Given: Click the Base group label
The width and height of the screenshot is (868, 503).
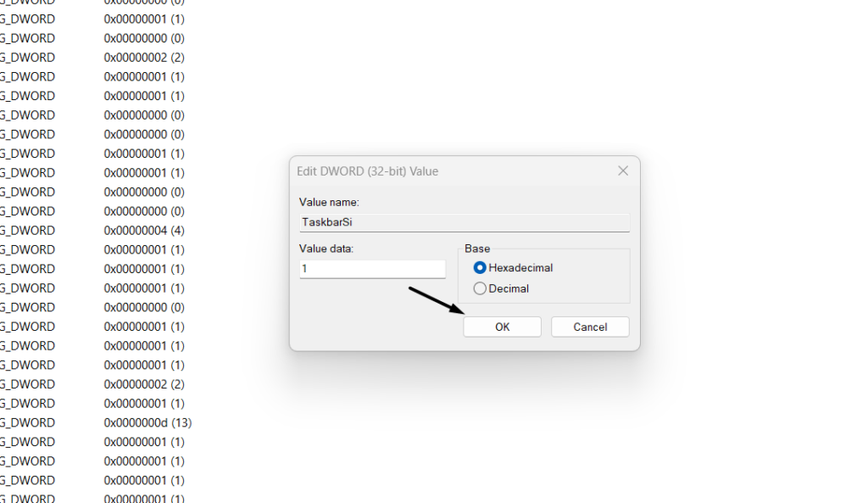Looking at the screenshot, I should point(477,249).
